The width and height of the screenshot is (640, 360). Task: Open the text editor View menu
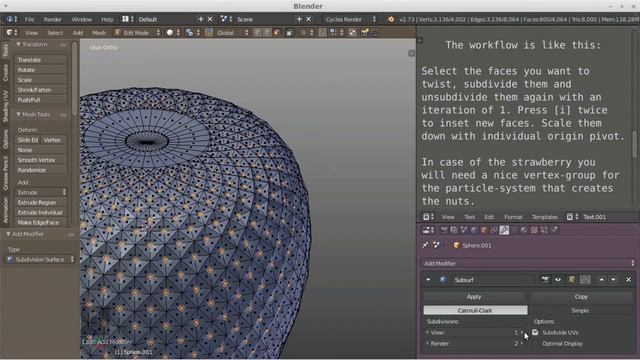[x=448, y=217]
